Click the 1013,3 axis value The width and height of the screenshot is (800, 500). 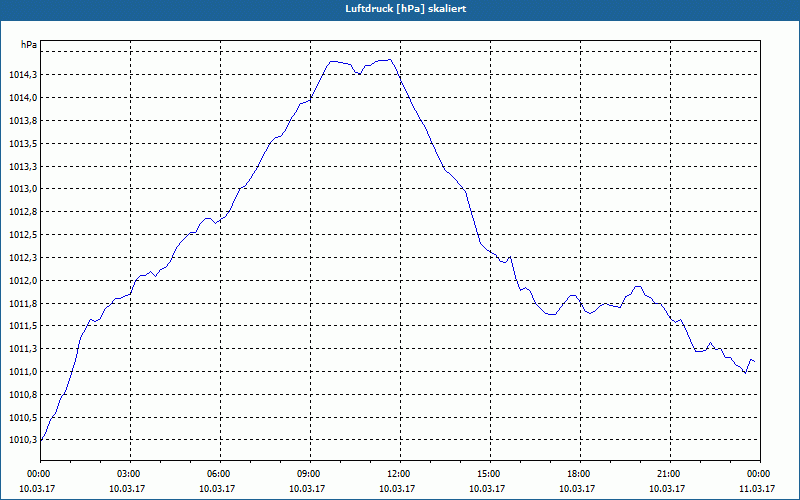click(23, 167)
